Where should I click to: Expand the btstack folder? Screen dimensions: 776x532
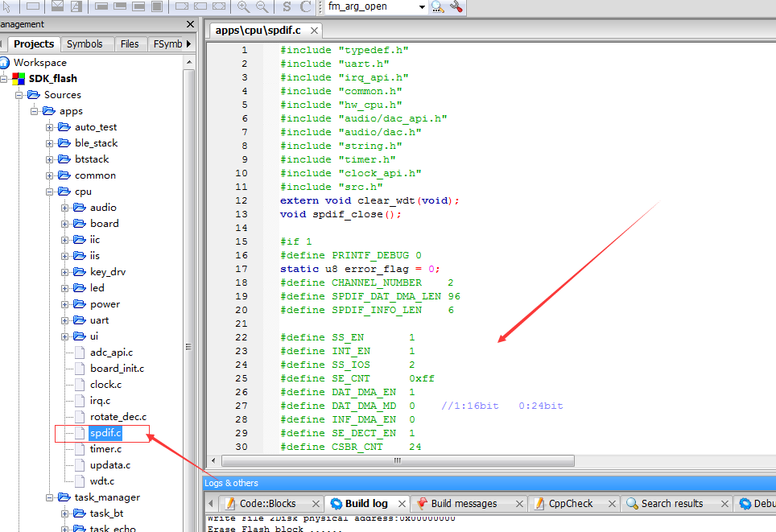tap(49, 159)
